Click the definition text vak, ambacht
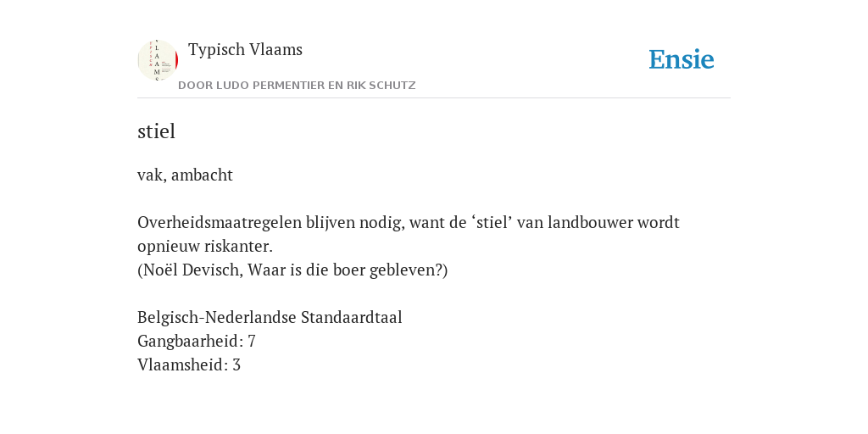Image resolution: width=868 pixels, height=434 pixels. pos(185,175)
